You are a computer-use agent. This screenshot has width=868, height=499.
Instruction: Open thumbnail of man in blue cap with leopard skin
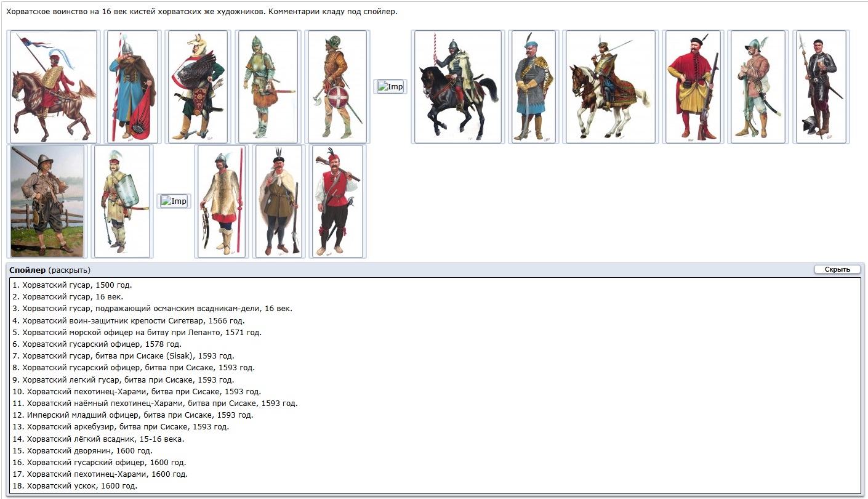tap(533, 87)
